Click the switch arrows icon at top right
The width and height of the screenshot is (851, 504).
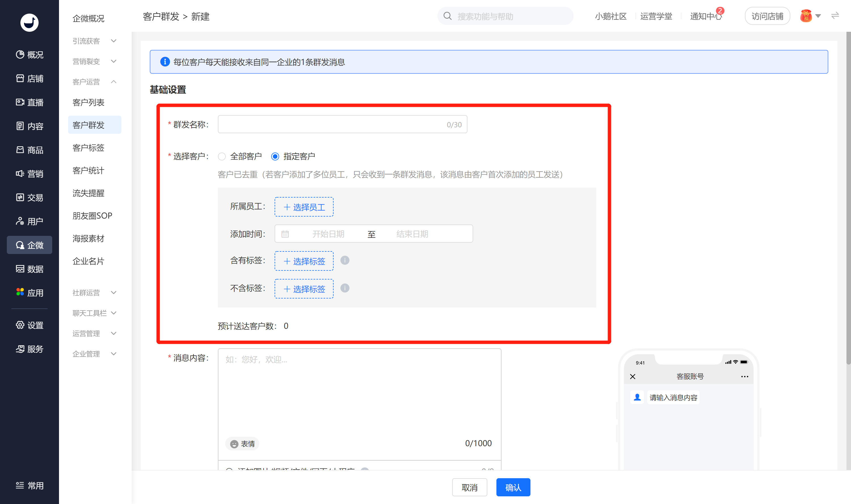click(835, 16)
